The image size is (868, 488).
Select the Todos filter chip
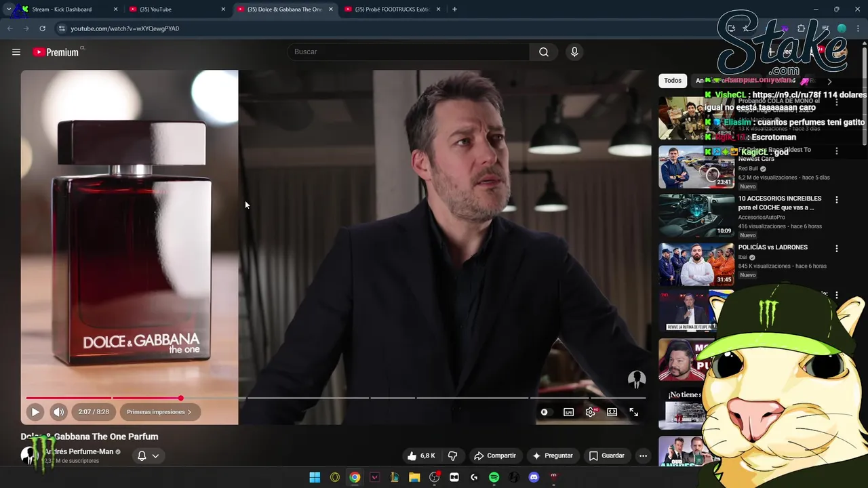coord(673,81)
